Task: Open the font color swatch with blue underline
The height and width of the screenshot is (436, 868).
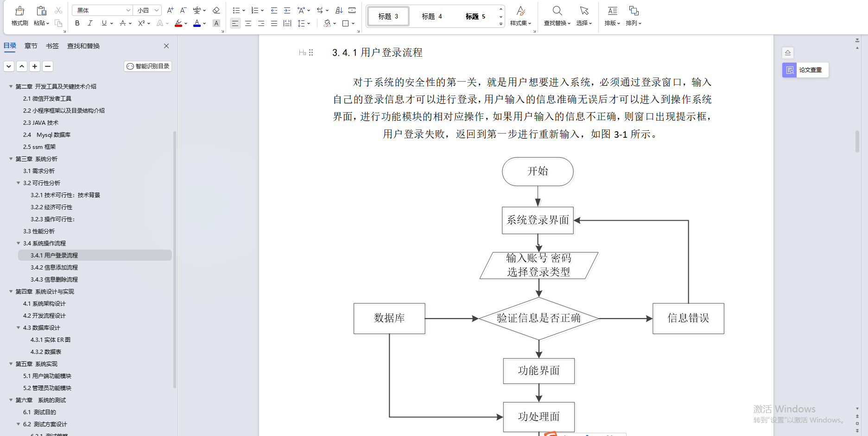Action: click(196, 23)
